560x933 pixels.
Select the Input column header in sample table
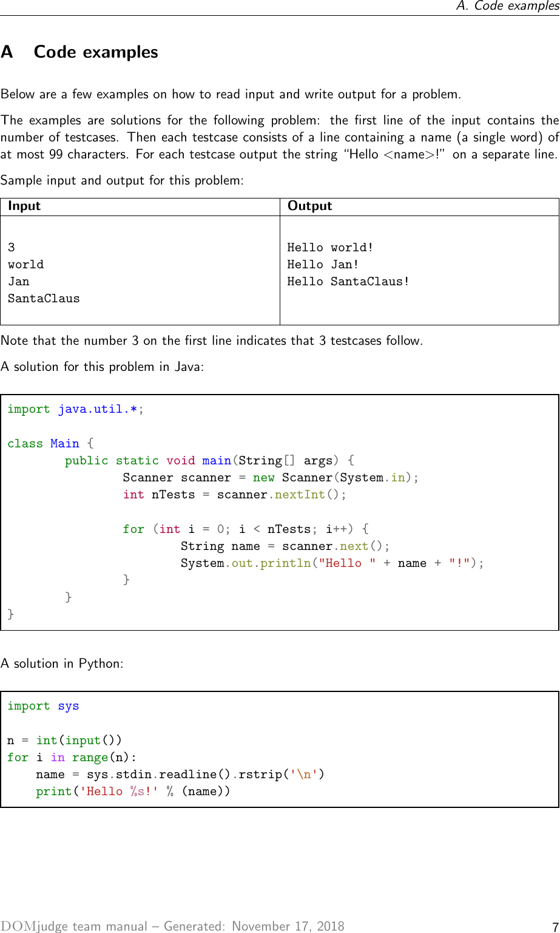click(x=24, y=206)
